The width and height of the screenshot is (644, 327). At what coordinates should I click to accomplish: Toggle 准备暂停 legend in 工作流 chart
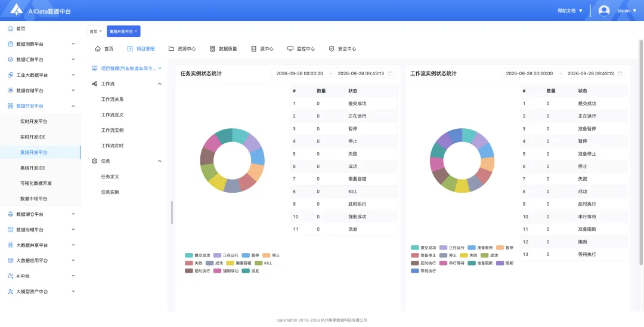coord(480,248)
